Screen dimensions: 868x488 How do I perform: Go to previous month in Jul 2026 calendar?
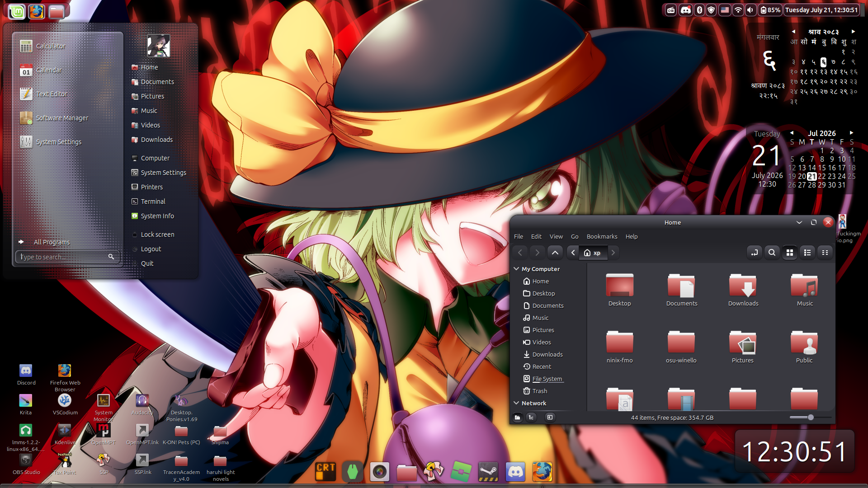pyautogui.click(x=792, y=133)
